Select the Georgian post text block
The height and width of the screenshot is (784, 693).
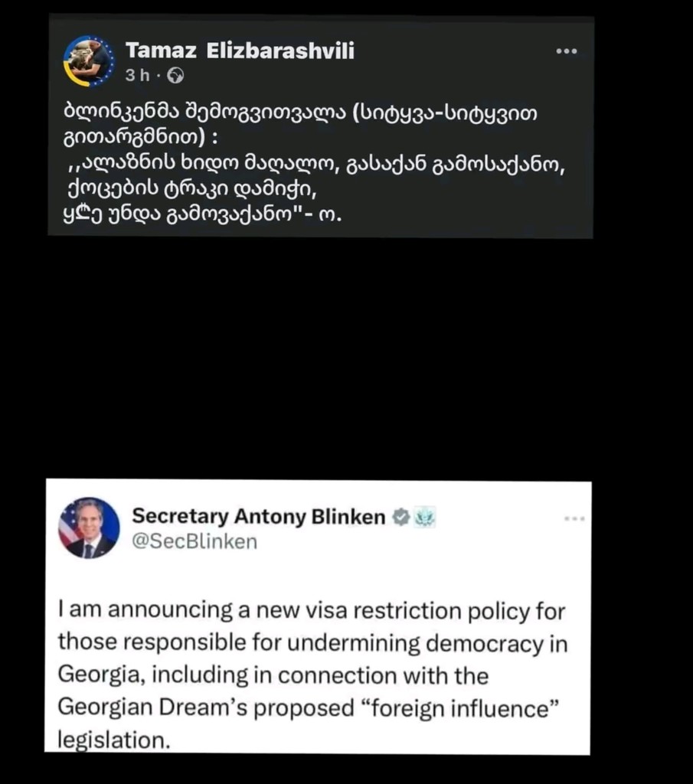(306, 165)
